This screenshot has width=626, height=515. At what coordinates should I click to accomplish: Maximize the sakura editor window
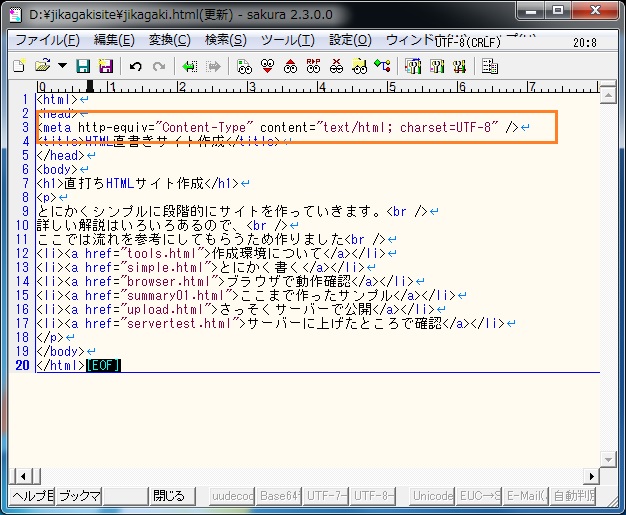click(x=558, y=10)
